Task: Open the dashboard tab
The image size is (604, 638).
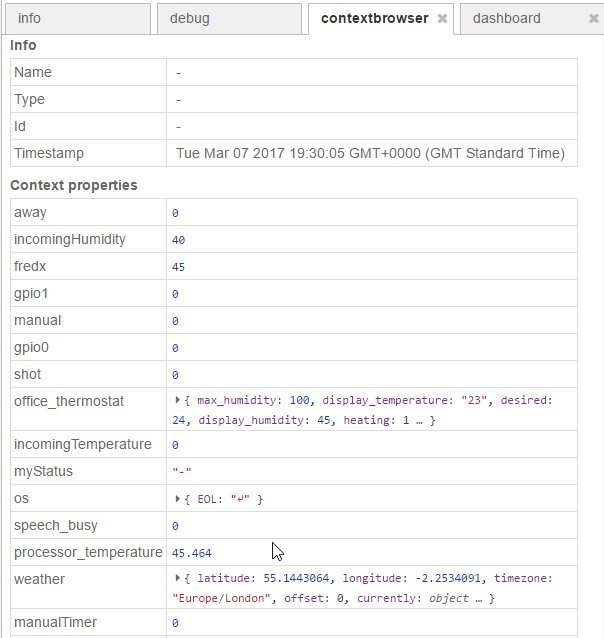Action: (x=507, y=18)
